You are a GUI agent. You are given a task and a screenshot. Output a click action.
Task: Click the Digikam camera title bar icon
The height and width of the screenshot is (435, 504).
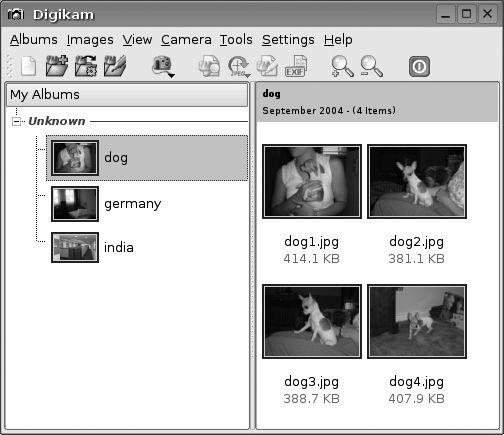pos(16,14)
